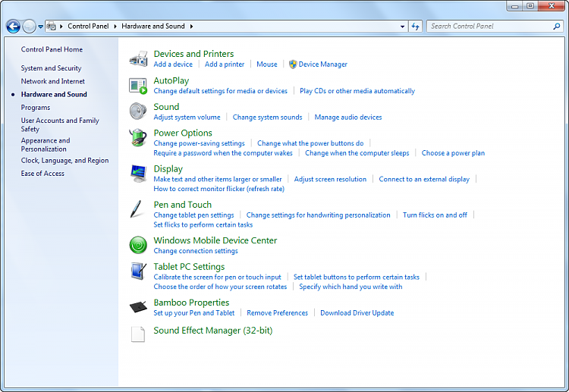Click Choose a power plan
Image resolution: width=569 pixels, height=392 pixels.
click(x=453, y=153)
